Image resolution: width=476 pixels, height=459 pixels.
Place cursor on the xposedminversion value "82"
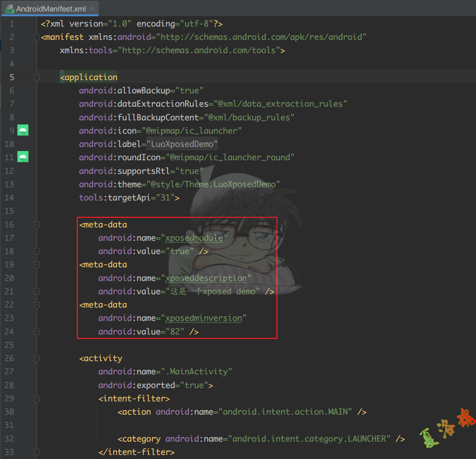point(175,332)
